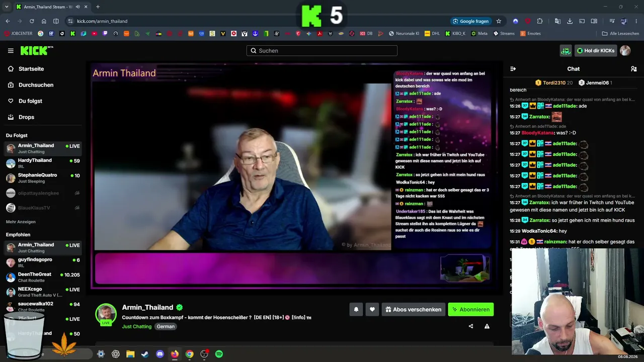
Task: Open DeenTheGreat in the recommended list
Action: 43,277
